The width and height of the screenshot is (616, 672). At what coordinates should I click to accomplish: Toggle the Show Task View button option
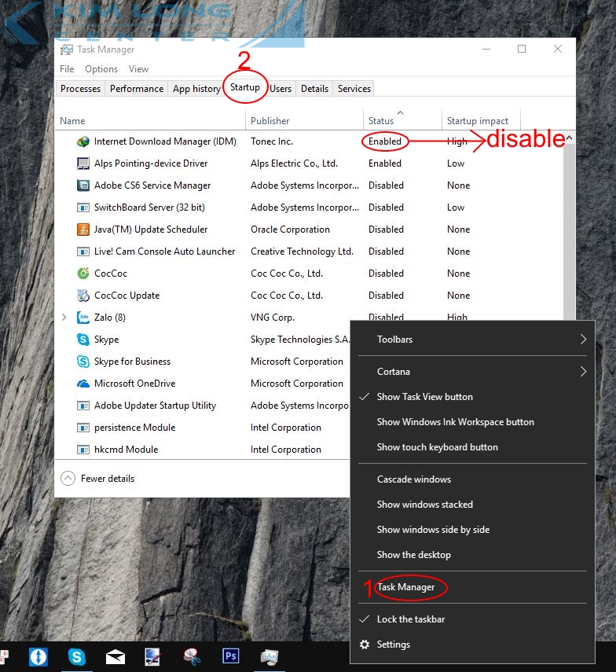[424, 397]
